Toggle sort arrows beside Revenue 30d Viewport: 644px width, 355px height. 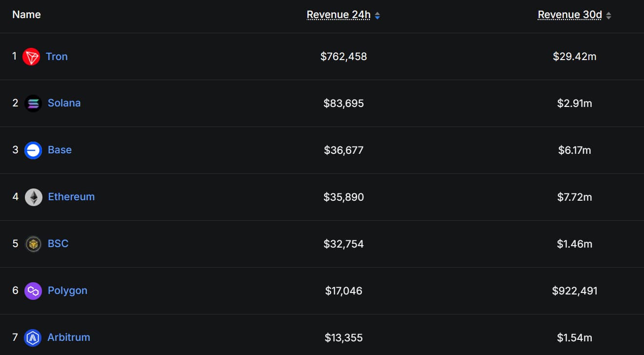(x=608, y=16)
